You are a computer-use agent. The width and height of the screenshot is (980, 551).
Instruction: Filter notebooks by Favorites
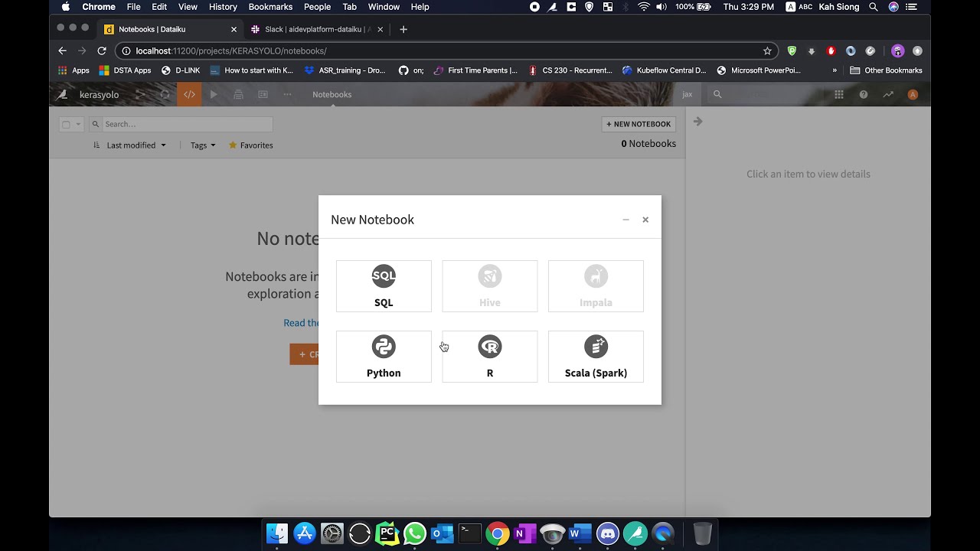point(250,145)
